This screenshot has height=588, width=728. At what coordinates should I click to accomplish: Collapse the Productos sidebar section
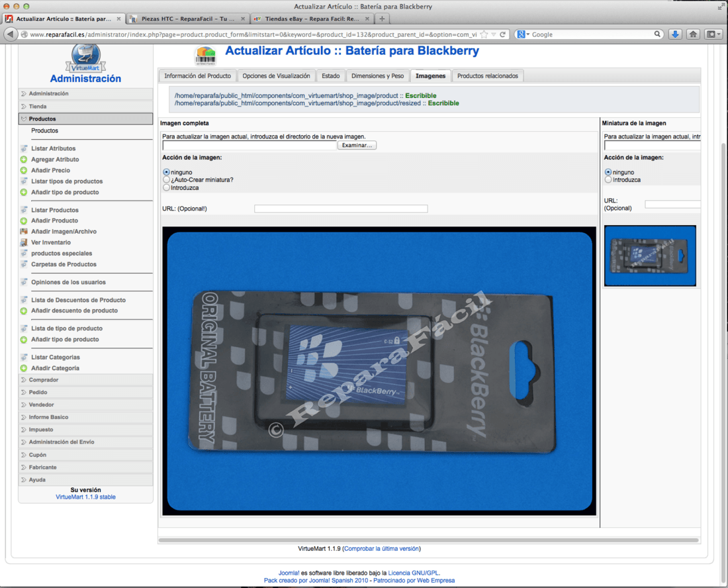point(86,119)
